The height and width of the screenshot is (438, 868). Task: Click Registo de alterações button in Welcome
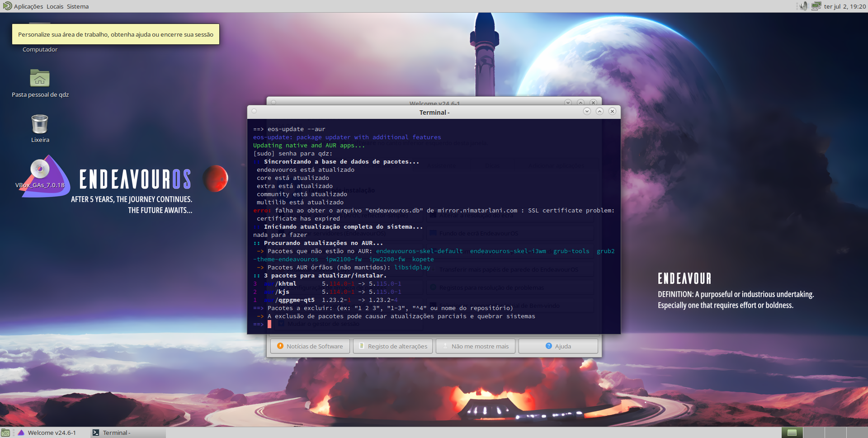tap(393, 346)
